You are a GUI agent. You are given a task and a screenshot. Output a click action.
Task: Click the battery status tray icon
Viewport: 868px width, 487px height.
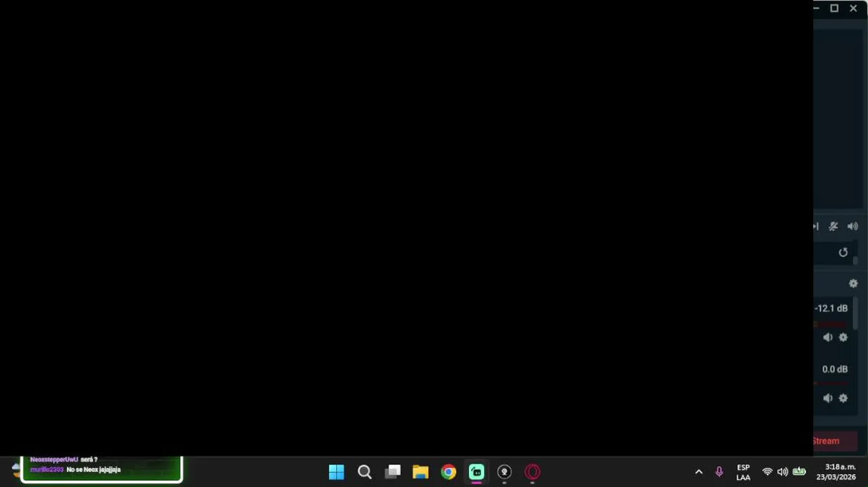coord(799,471)
